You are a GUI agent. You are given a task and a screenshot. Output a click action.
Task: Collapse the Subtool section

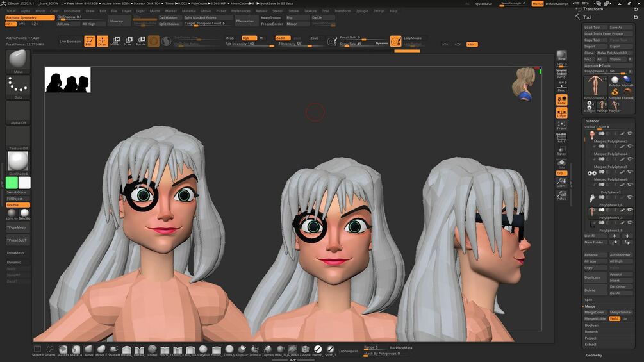592,121
